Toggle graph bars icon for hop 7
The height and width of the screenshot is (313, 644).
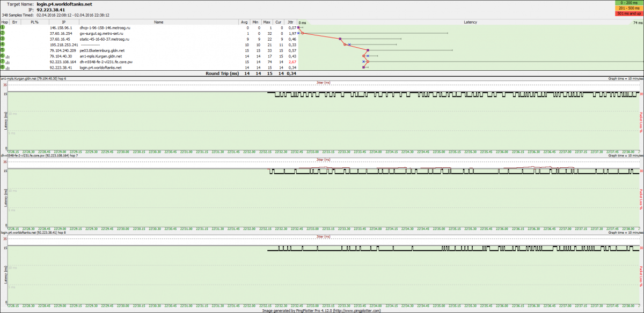coord(8,62)
